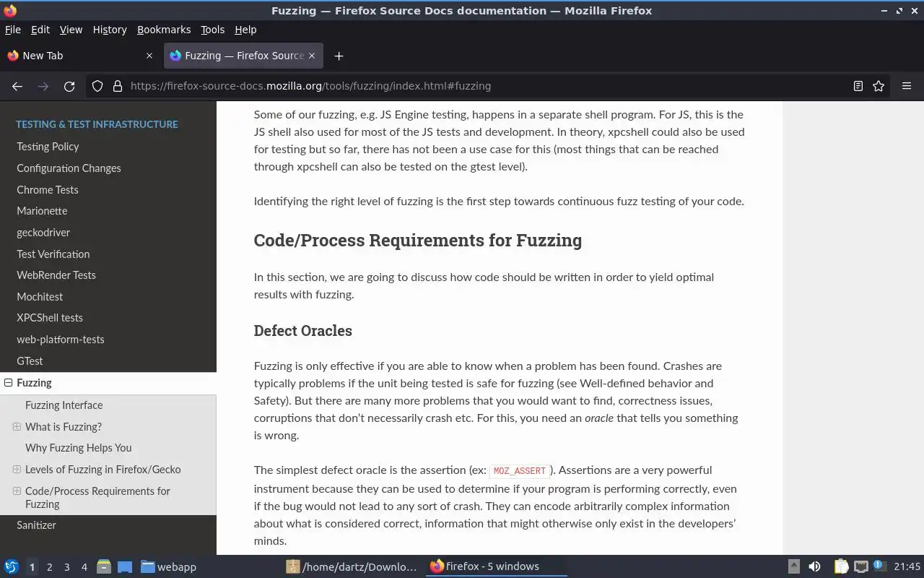924x578 pixels.
Task: Open Sanitizer sidebar link
Action: pyautogui.click(x=36, y=525)
